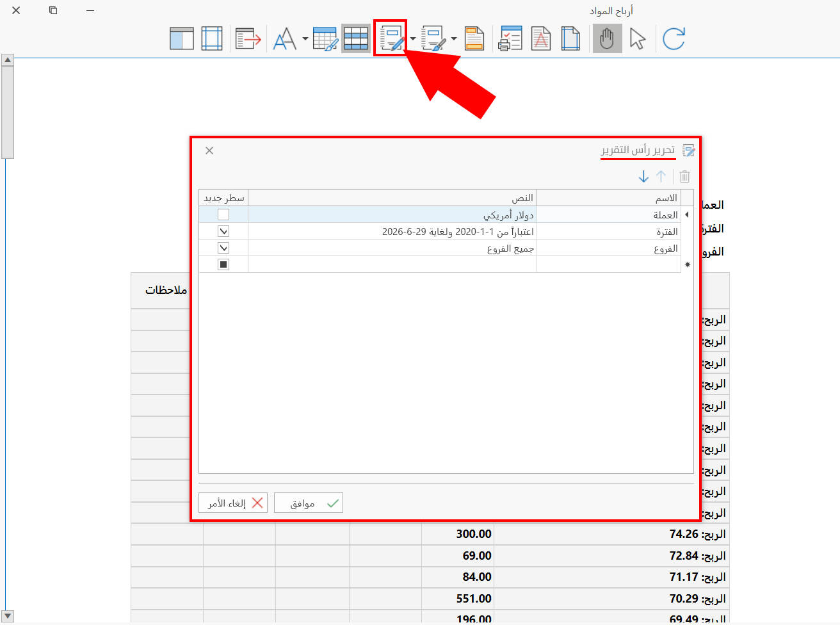Uncheck new line checkbox for الفترة row
This screenshot has width=840, height=625.
[223, 231]
